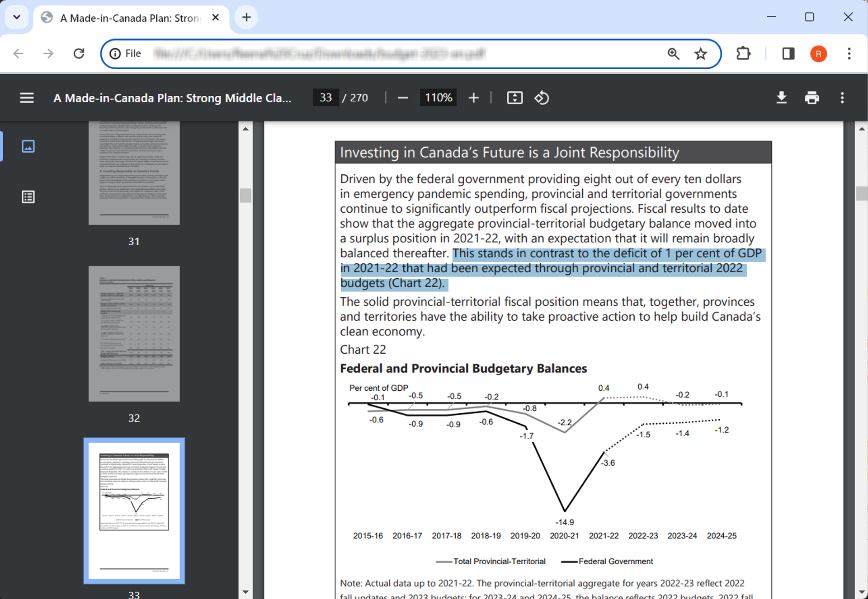Click the Fit to page icon
This screenshot has height=599, width=868.
(514, 98)
